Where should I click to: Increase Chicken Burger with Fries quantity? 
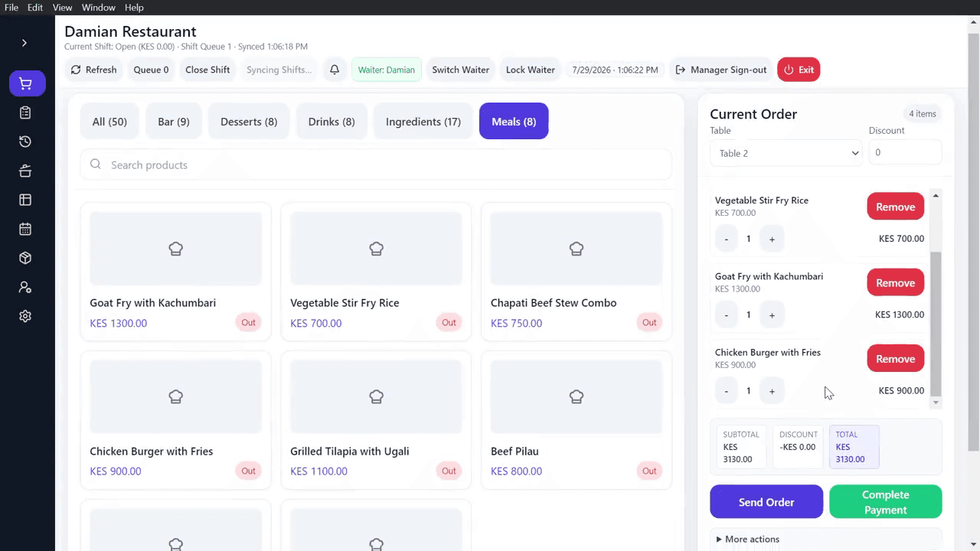772,390
